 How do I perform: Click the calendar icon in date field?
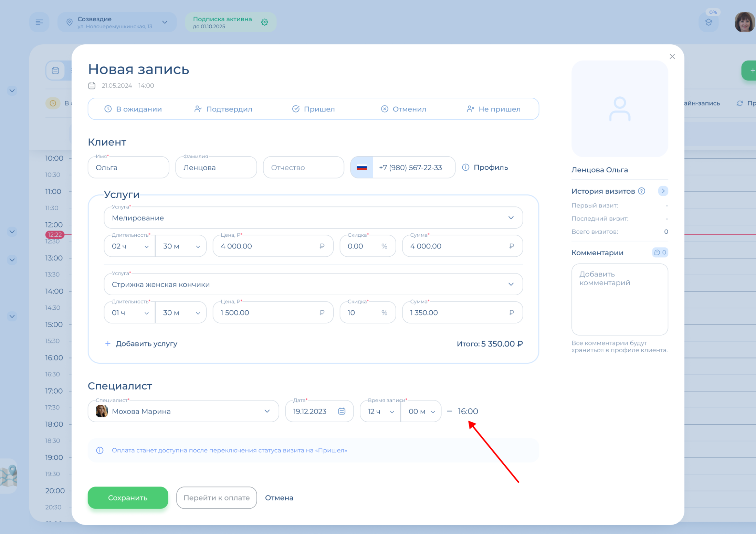coord(342,411)
